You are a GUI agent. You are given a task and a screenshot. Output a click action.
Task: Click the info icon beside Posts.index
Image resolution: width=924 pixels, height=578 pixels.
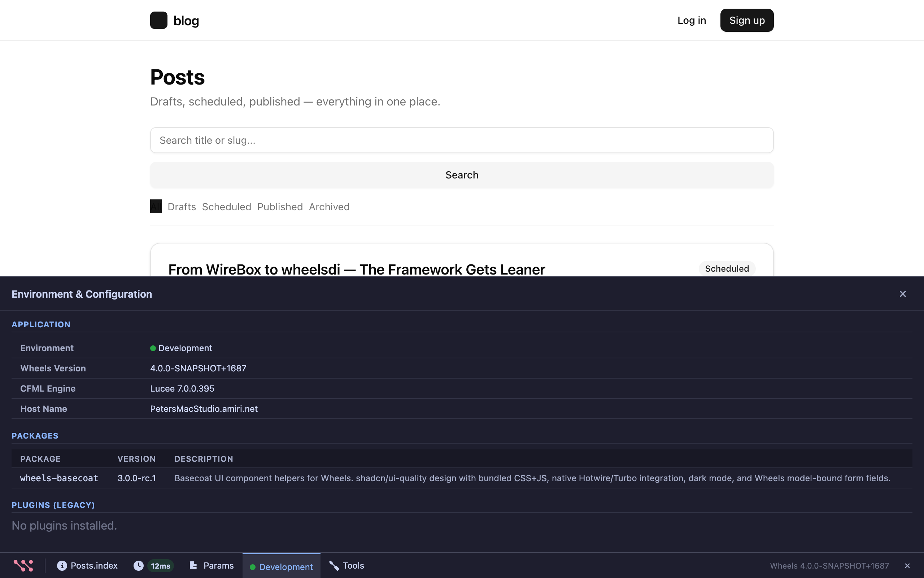pyautogui.click(x=62, y=566)
